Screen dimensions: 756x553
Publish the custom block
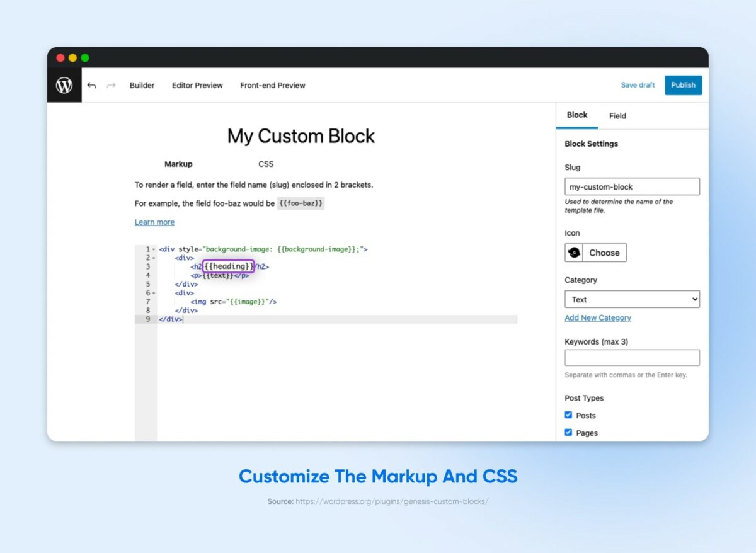pyautogui.click(x=683, y=85)
